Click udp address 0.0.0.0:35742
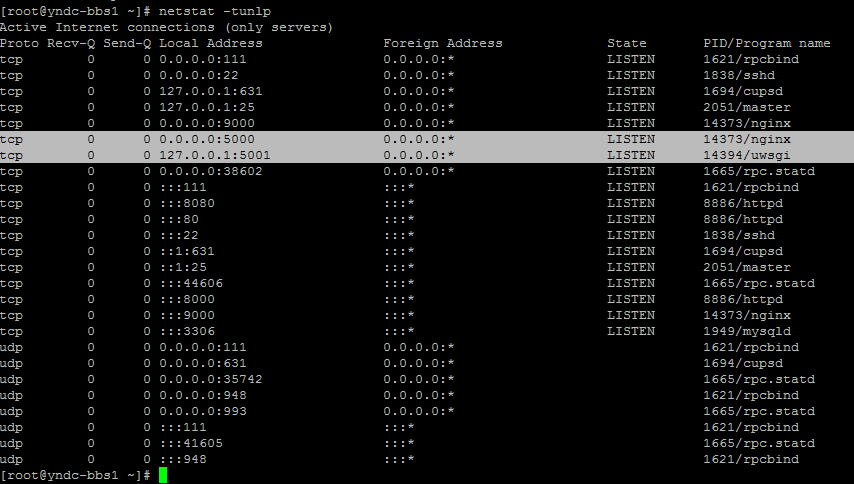 point(210,379)
